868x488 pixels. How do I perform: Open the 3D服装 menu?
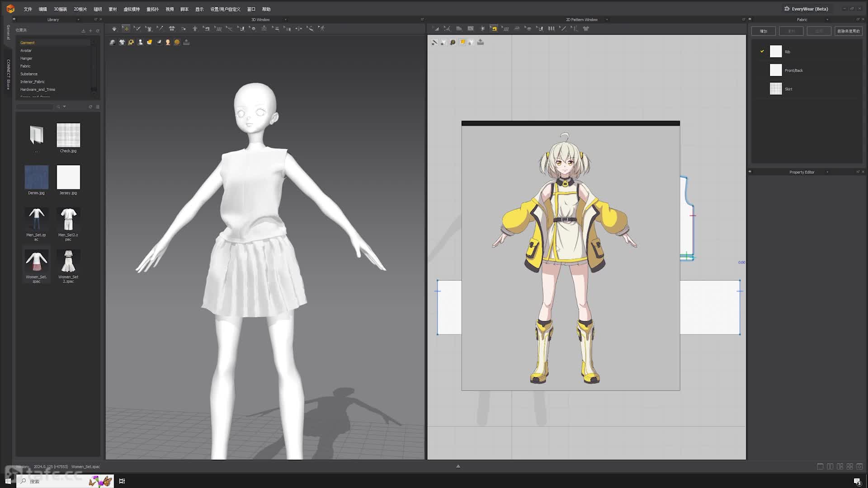click(60, 9)
